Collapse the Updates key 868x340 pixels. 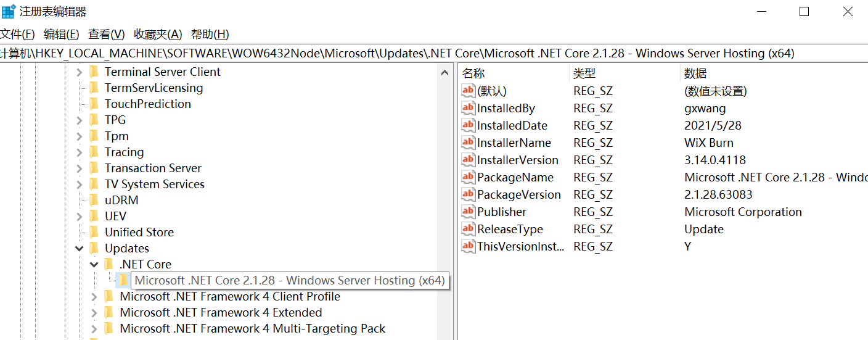coord(79,249)
